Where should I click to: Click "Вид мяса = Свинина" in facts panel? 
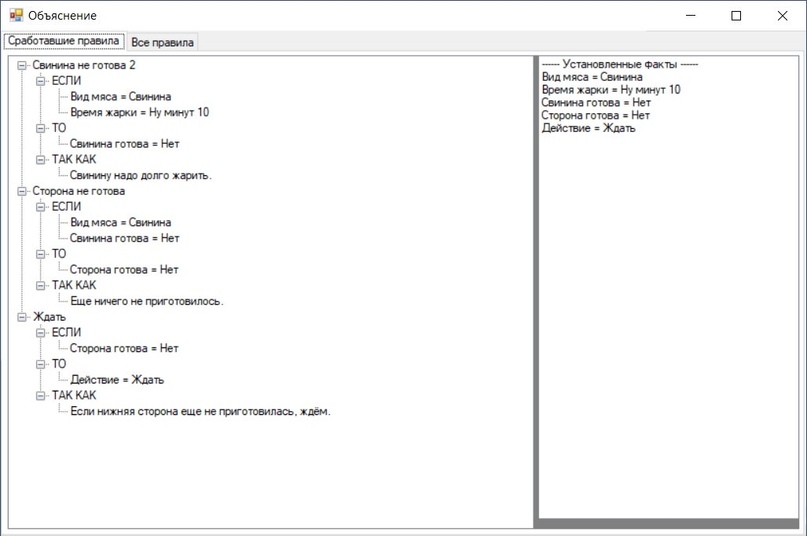pyautogui.click(x=592, y=77)
